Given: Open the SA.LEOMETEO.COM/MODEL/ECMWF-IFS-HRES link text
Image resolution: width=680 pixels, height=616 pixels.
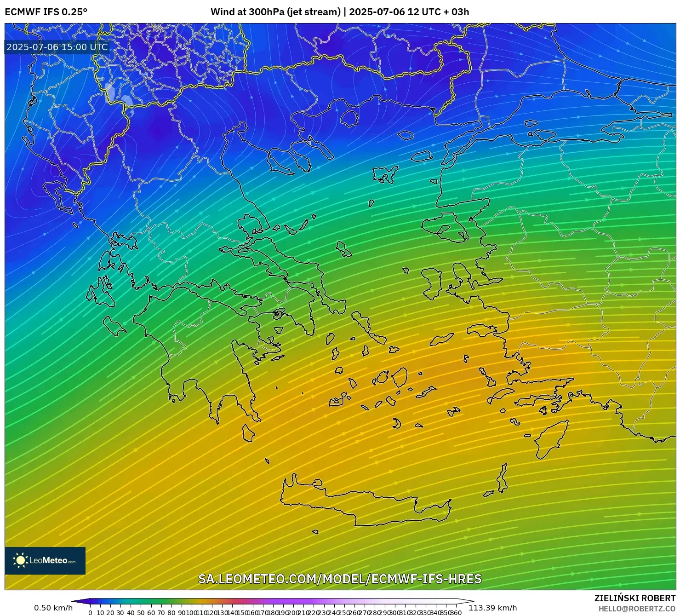Looking at the screenshot, I should point(340,579).
